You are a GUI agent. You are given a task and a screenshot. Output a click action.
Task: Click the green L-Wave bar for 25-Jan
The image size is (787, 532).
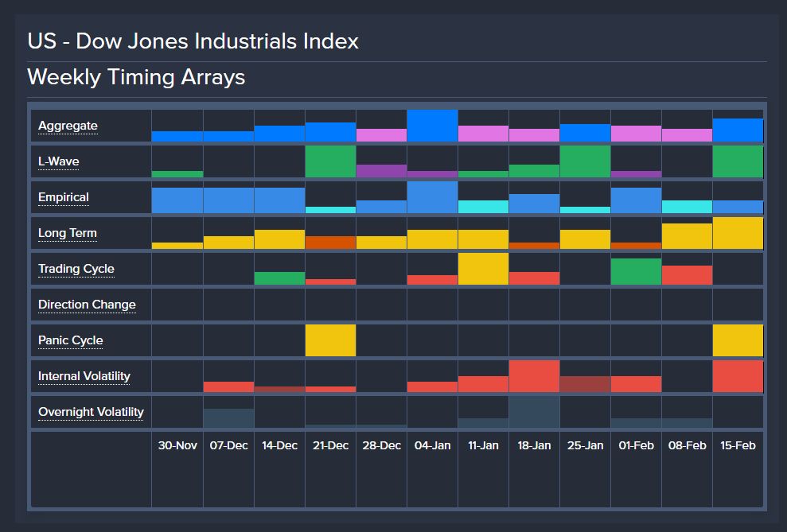[x=585, y=161]
